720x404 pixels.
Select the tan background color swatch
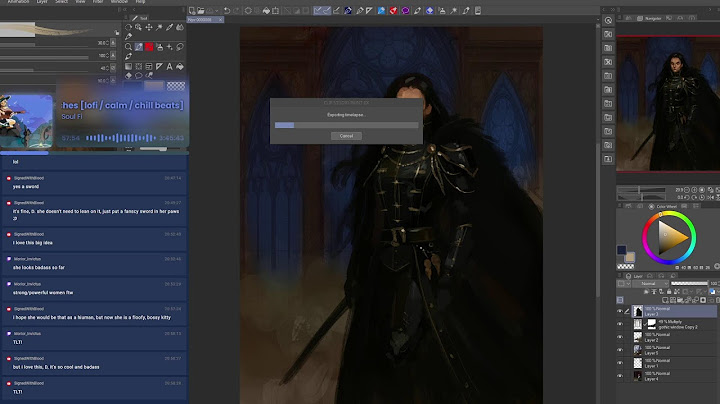pyautogui.click(x=630, y=257)
